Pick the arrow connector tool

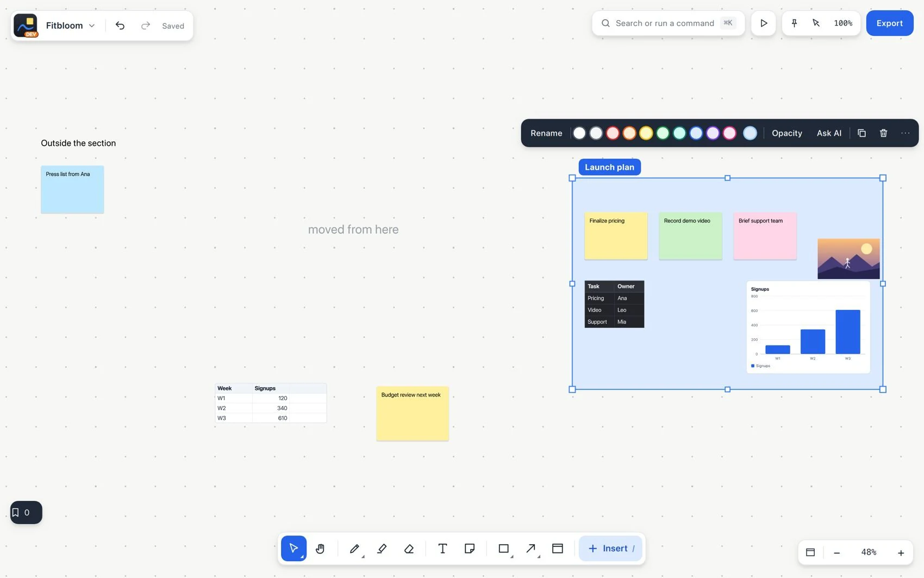(531, 549)
